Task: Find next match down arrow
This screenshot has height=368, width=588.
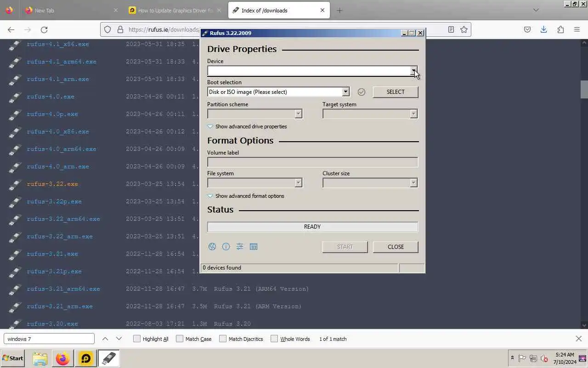Action: [119, 339]
